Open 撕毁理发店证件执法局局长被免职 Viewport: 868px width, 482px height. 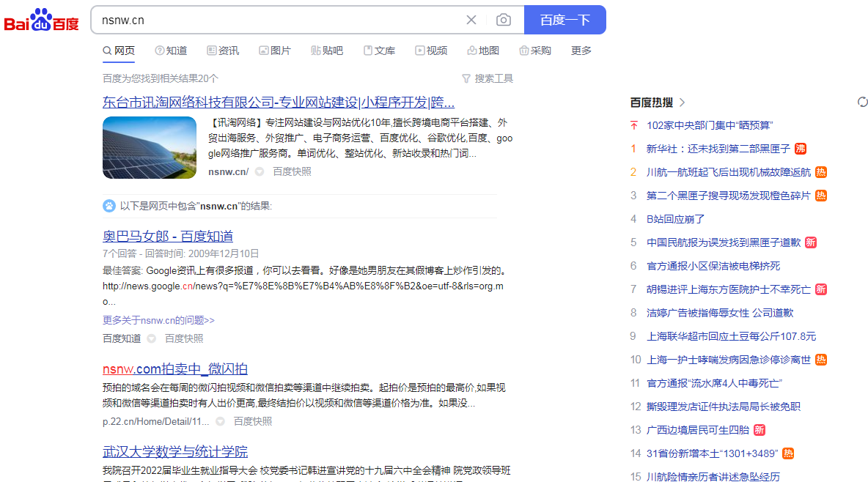click(724, 407)
